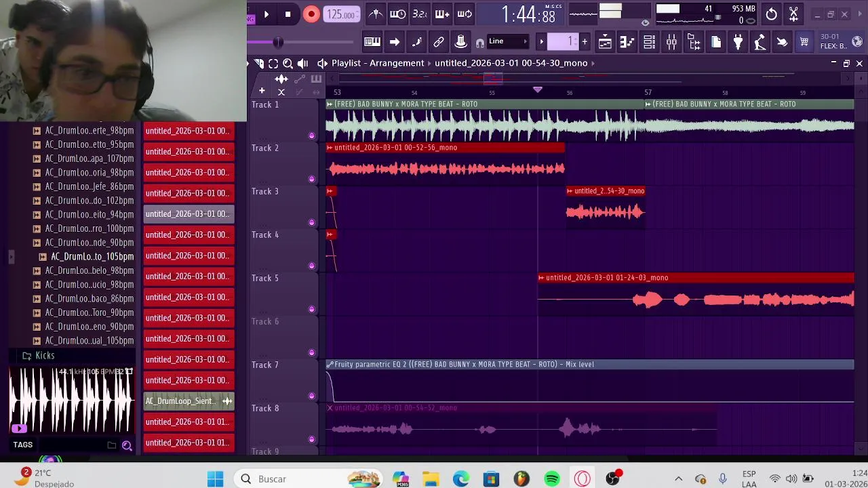Select AC_DrumLoo..etto_95bpm browser item
Screen dimensions: 868x488
click(89, 144)
